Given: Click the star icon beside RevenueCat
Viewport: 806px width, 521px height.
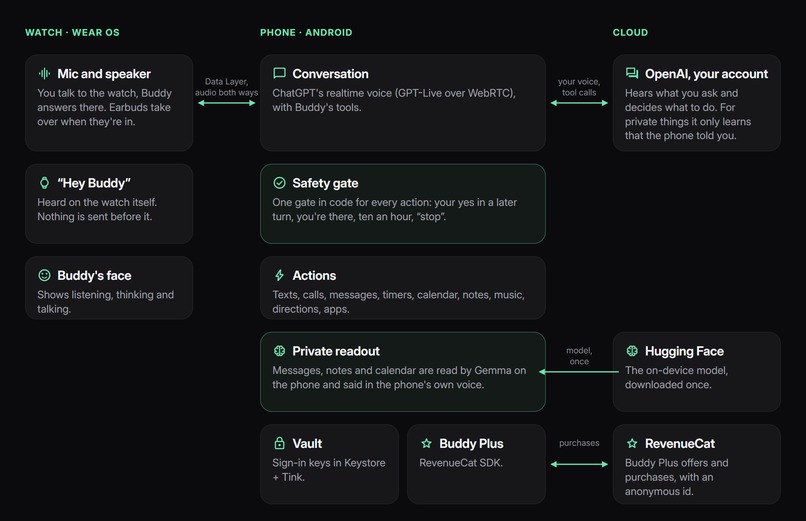Looking at the screenshot, I should tap(632, 443).
